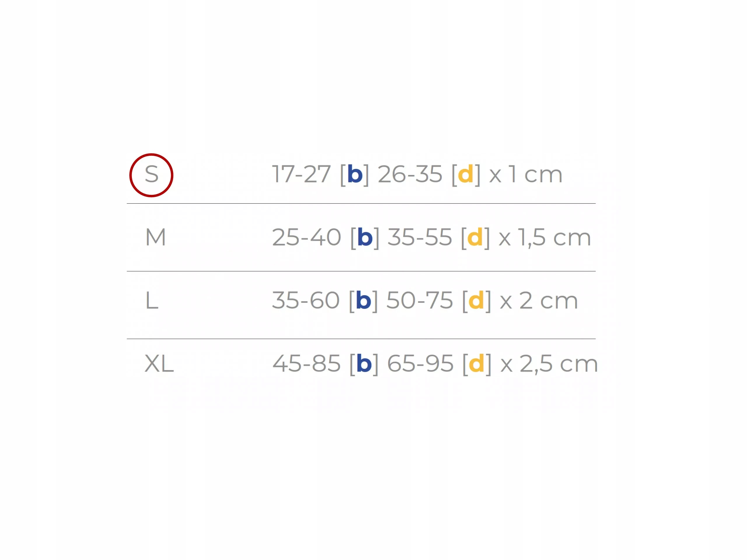Image resolution: width=747 pixels, height=560 pixels.
Task: Click the 17-27 range value
Action: (x=301, y=174)
